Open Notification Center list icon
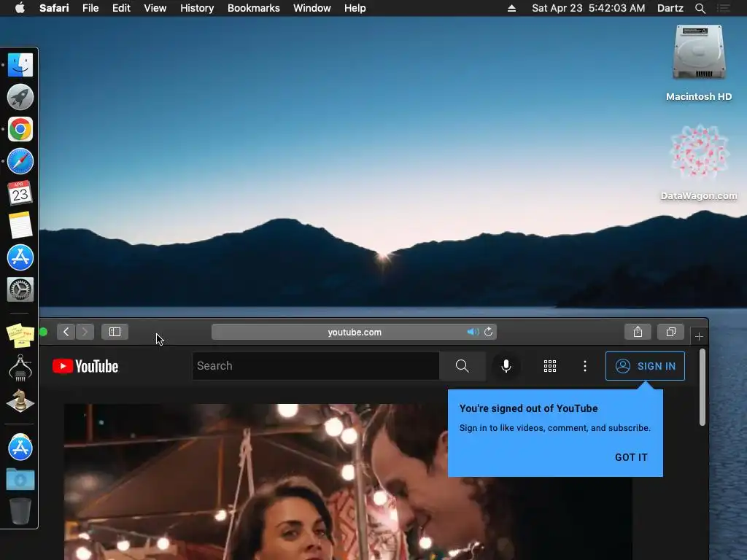747x560 pixels. 723,8
